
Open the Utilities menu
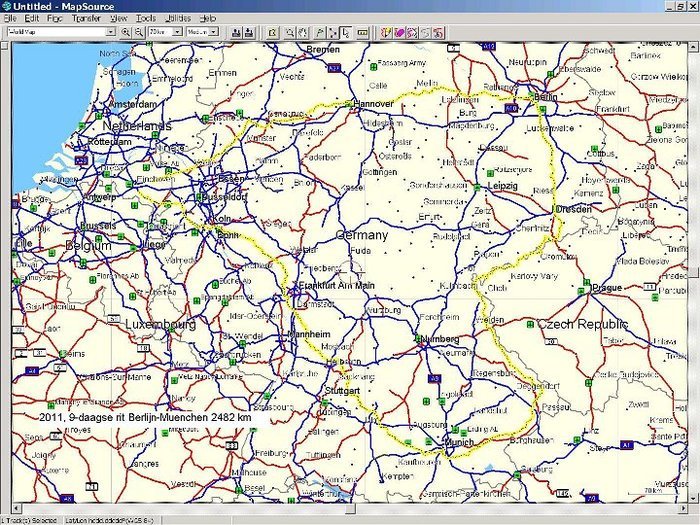[178, 19]
